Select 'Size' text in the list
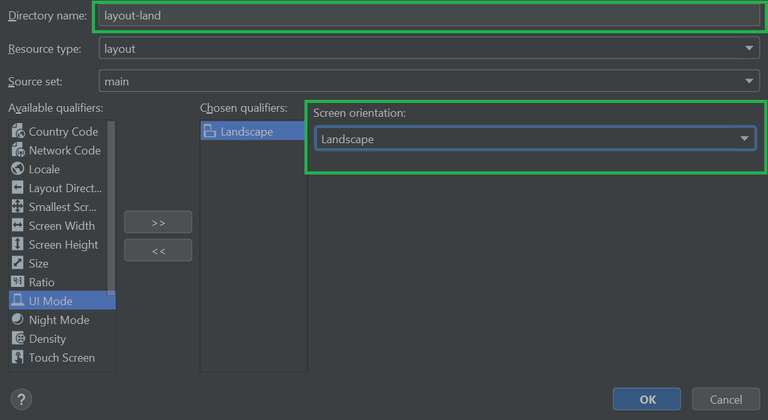The image size is (768, 420). pyautogui.click(x=38, y=264)
